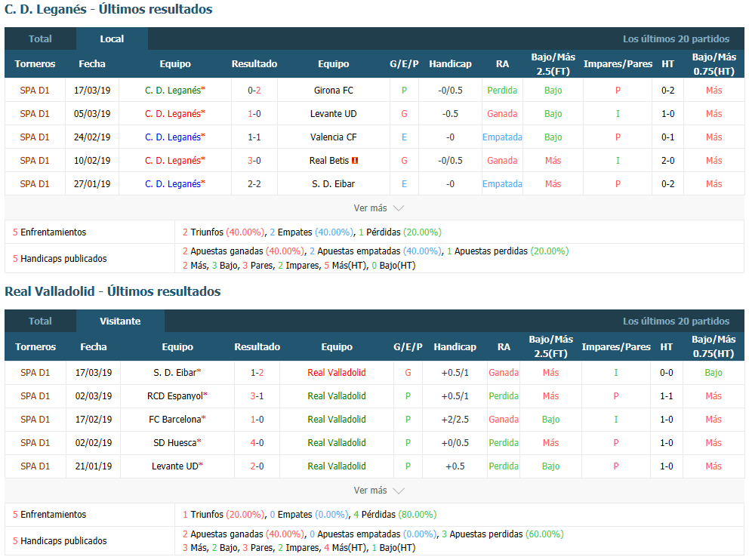Click the 5 Enfrentamientos label under Leganés
The width and height of the screenshot is (749, 560).
[x=49, y=232]
